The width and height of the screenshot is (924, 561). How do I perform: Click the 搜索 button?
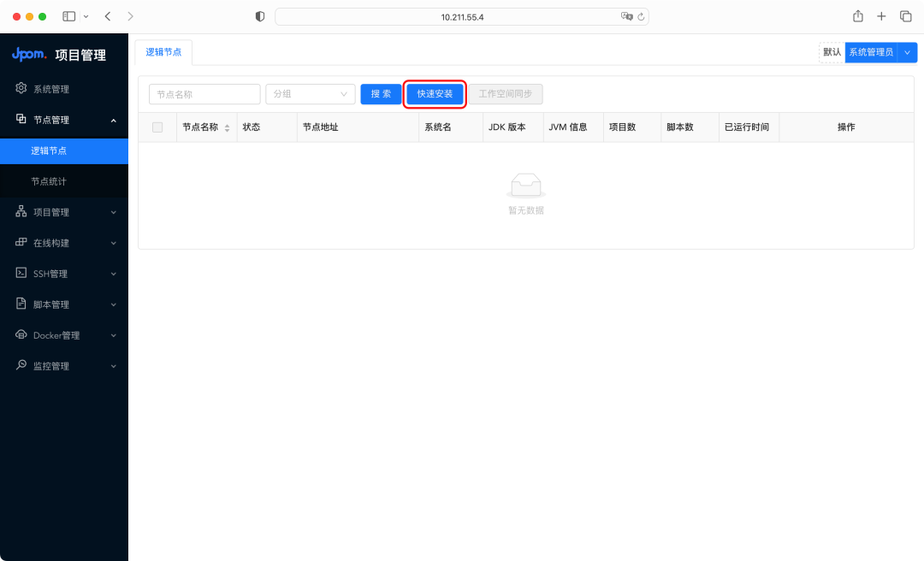click(x=381, y=94)
